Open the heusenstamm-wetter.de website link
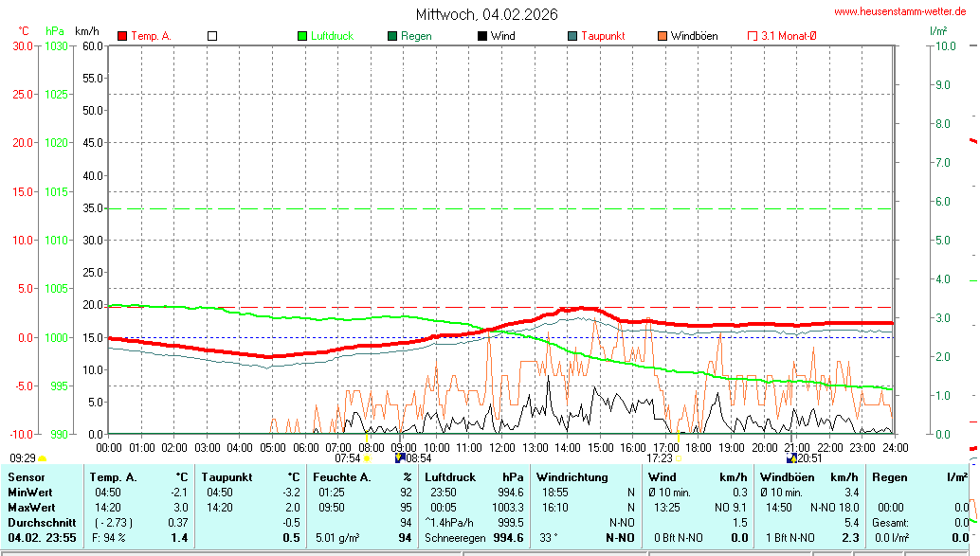The width and height of the screenshot is (980, 556). [x=899, y=11]
